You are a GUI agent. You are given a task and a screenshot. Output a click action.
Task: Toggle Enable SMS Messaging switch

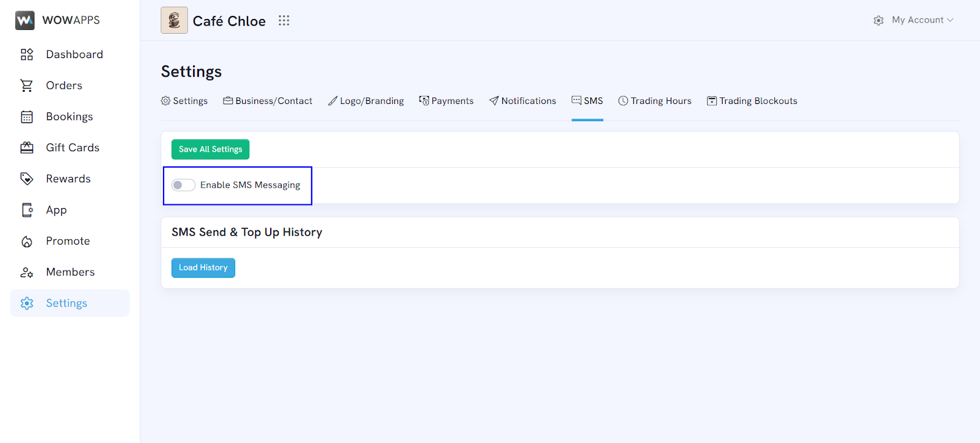point(183,185)
